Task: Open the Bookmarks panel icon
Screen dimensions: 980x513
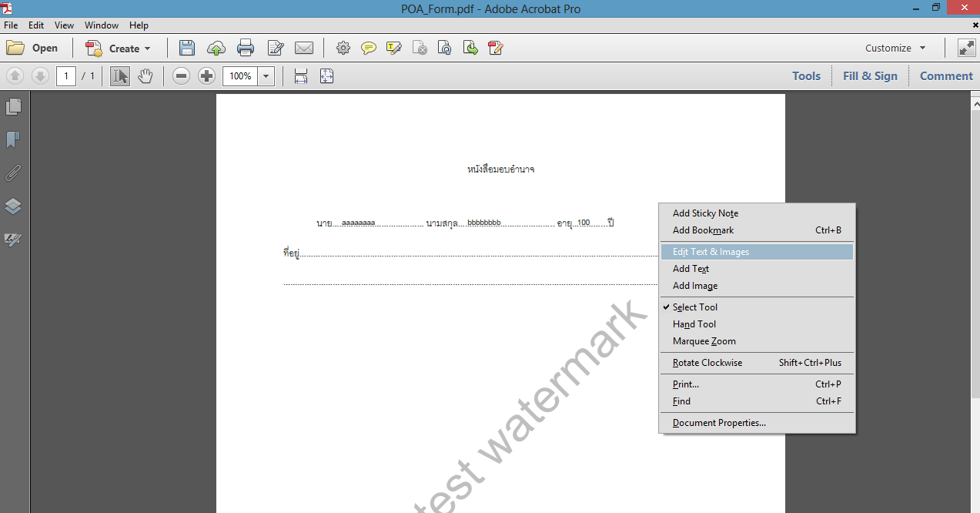Action: point(13,139)
